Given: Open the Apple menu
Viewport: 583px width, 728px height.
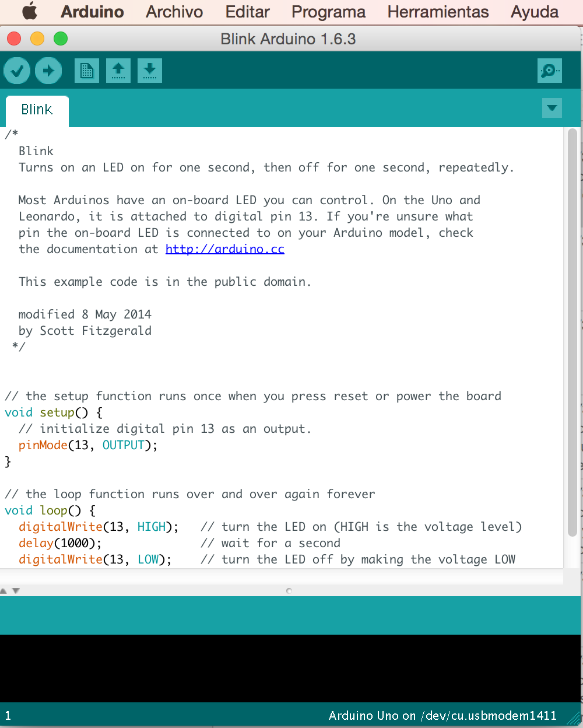Looking at the screenshot, I should click(x=30, y=12).
